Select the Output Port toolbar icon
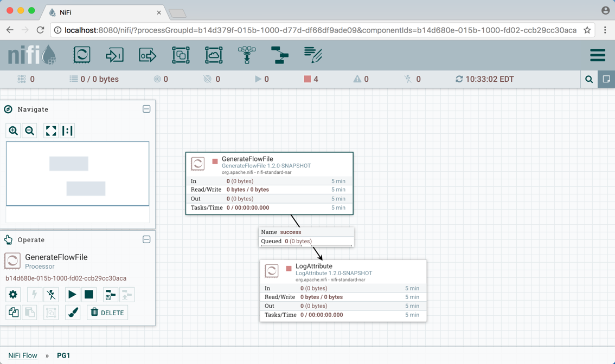Screen dimensions: 615x364 [148, 55]
